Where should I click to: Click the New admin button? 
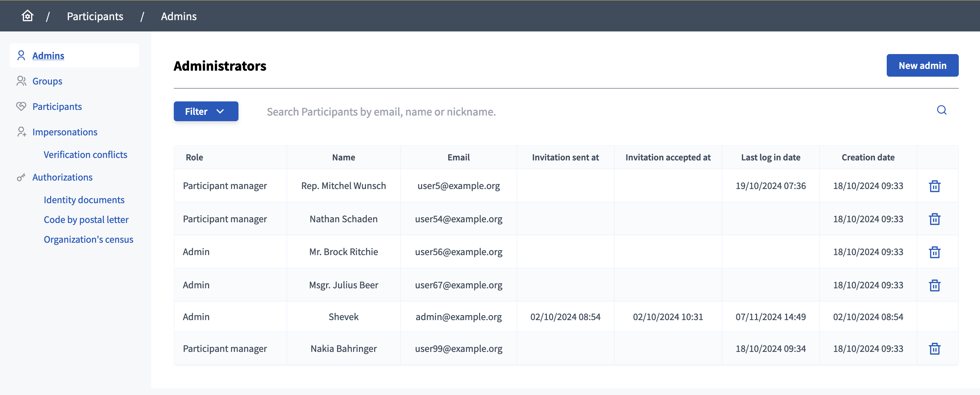coord(922,65)
